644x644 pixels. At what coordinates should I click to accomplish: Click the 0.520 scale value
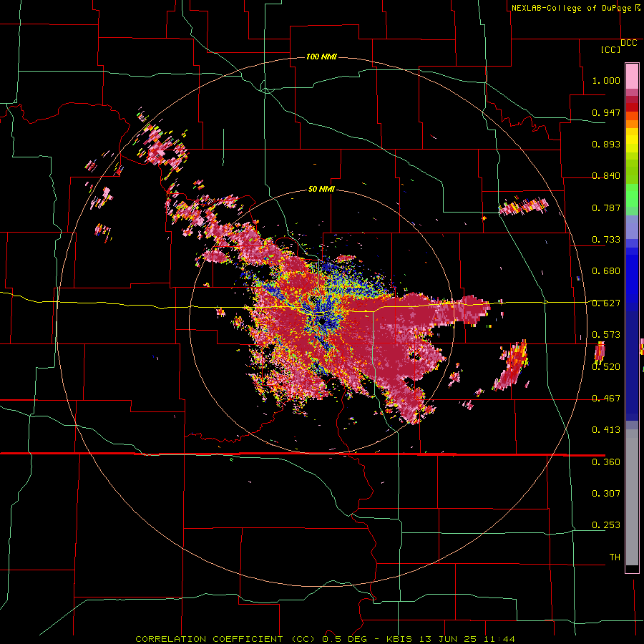[606, 366]
